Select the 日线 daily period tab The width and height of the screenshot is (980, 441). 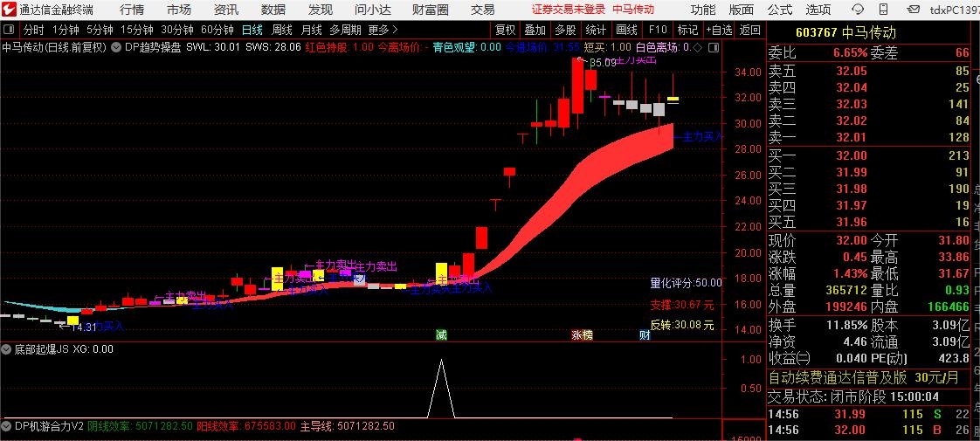click(252, 30)
